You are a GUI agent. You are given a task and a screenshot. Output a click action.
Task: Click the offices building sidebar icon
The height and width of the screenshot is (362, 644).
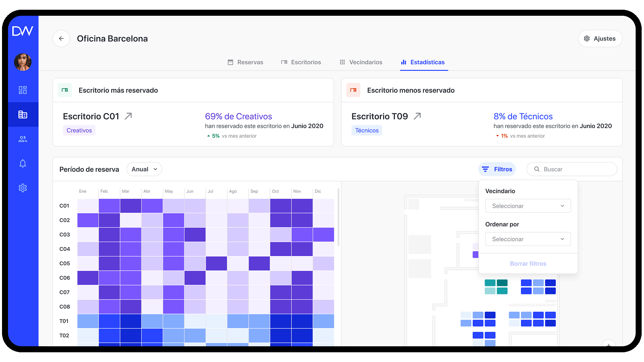(23, 115)
